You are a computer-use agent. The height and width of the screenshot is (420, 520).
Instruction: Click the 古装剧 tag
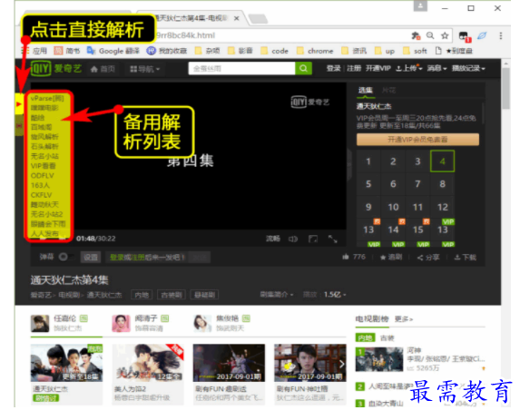(172, 295)
